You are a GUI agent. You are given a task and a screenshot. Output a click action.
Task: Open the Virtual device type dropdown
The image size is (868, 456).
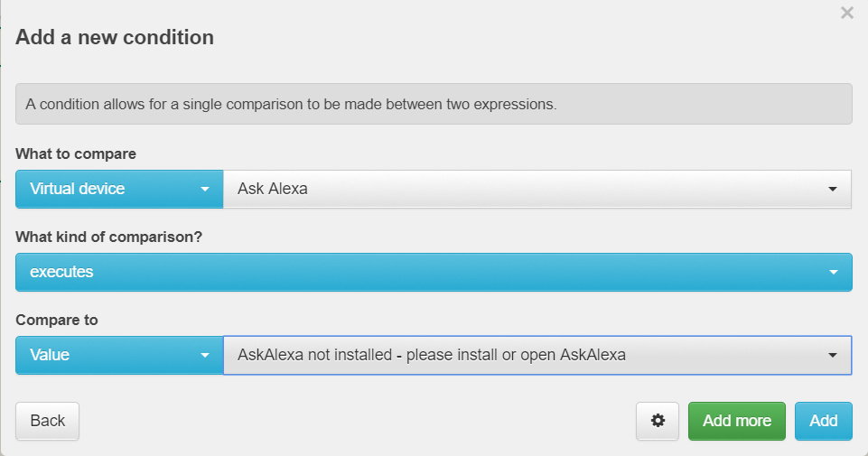pos(119,189)
